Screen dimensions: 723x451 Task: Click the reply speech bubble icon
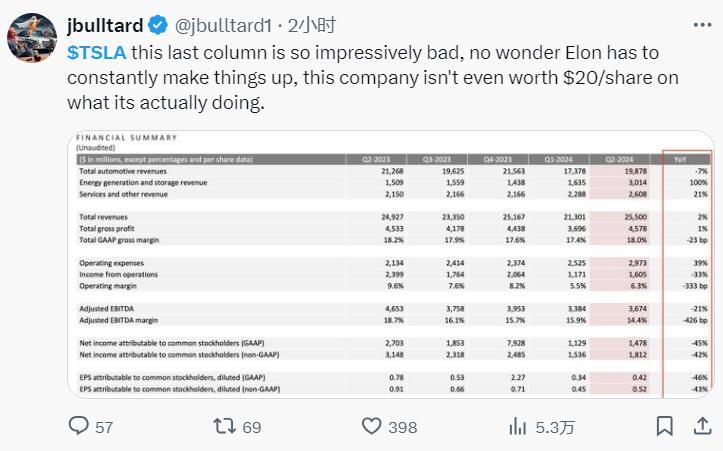coord(79,426)
